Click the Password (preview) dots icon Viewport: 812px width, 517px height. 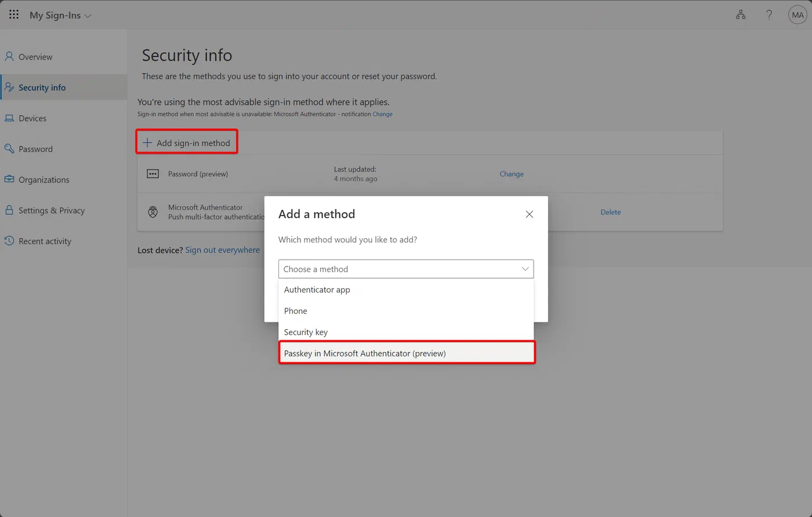[x=153, y=174]
